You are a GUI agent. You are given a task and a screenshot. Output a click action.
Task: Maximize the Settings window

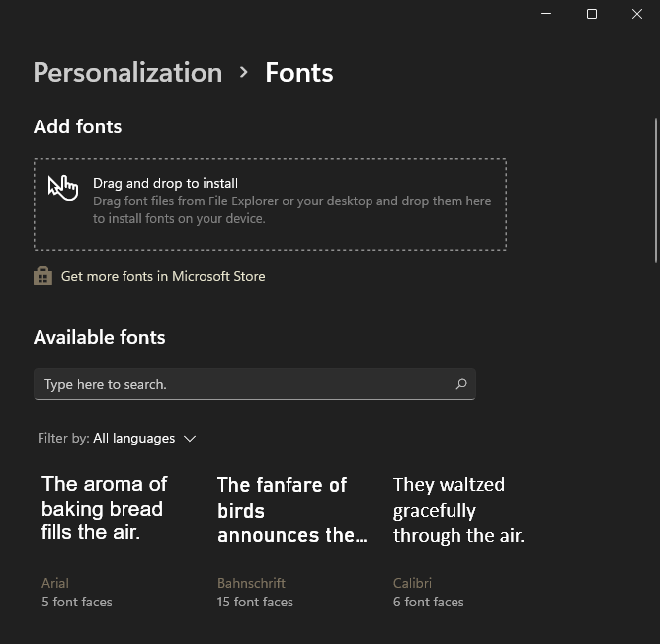pyautogui.click(x=592, y=14)
